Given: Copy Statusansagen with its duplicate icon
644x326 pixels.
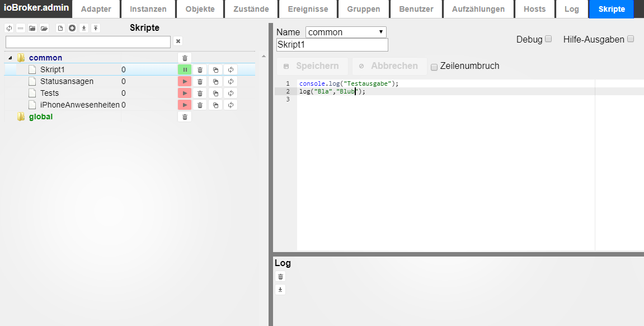Looking at the screenshot, I should [215, 81].
